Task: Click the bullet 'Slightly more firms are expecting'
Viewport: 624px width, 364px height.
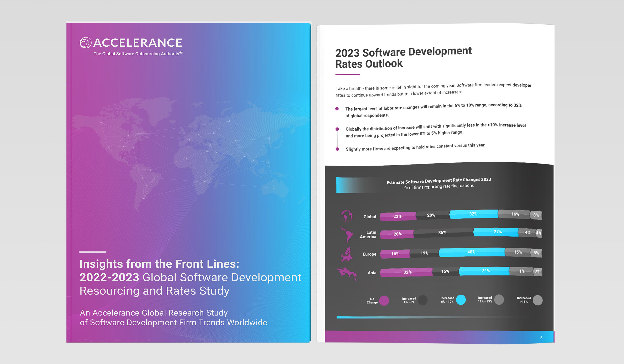Action: click(x=416, y=147)
